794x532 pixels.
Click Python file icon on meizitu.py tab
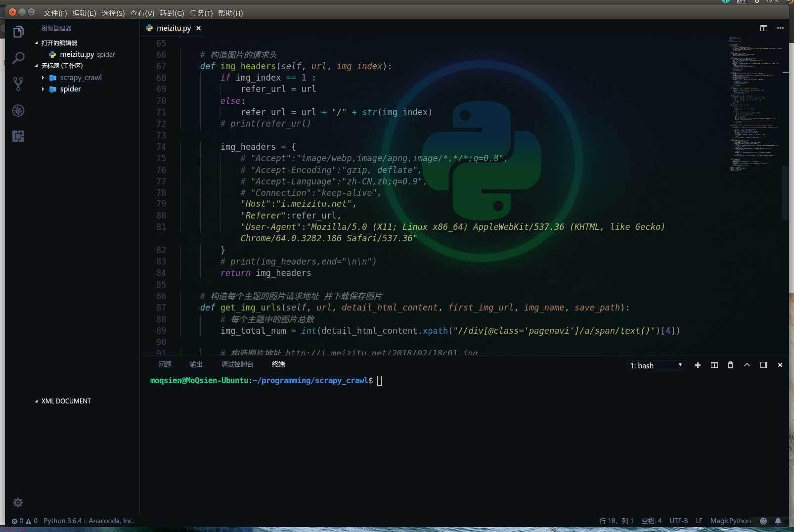tap(149, 28)
